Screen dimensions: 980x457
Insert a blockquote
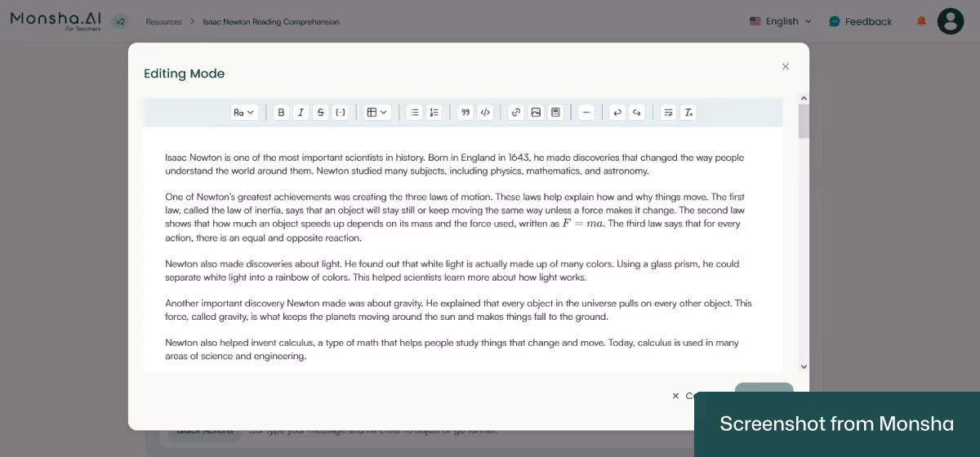click(465, 113)
